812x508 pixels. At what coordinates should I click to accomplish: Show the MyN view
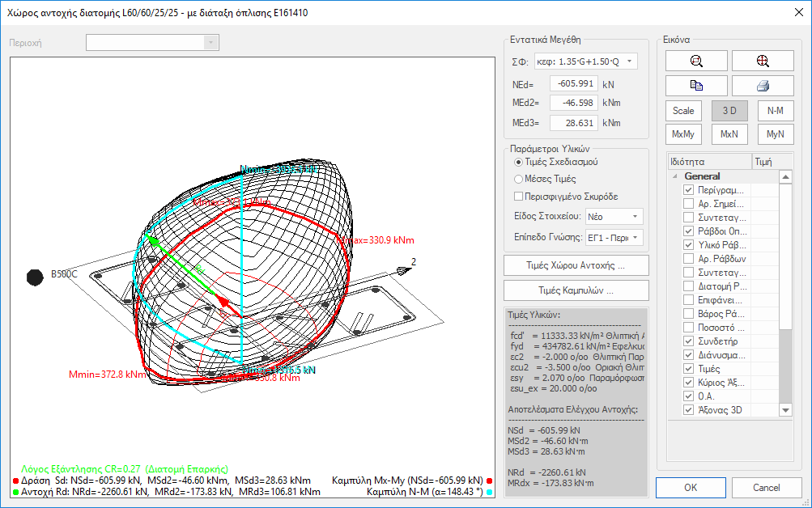(x=776, y=134)
